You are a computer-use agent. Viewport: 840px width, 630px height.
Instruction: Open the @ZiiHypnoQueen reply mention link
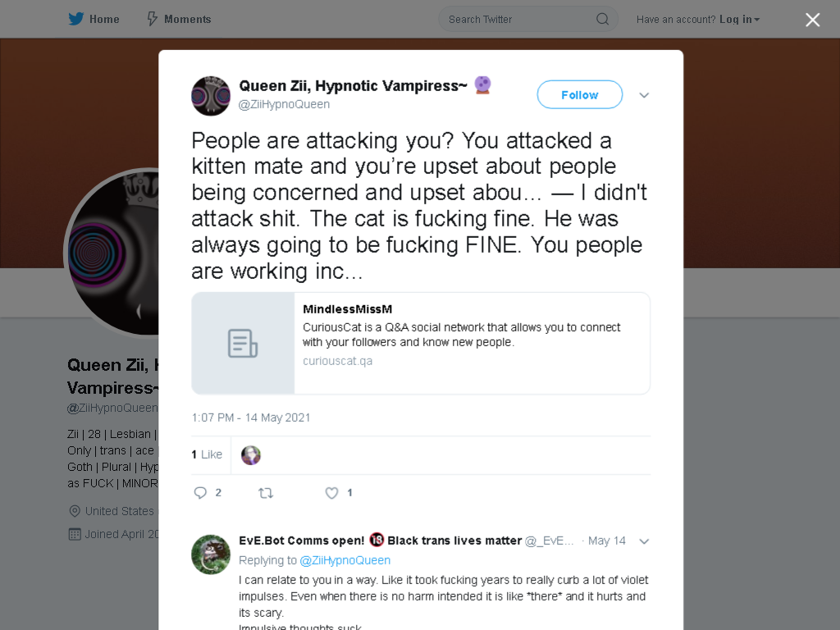345,560
